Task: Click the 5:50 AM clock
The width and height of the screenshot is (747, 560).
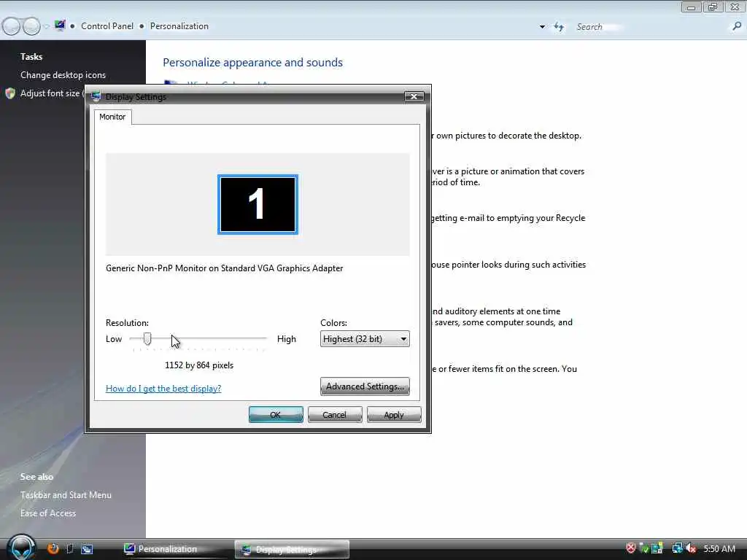Action: tap(719, 549)
